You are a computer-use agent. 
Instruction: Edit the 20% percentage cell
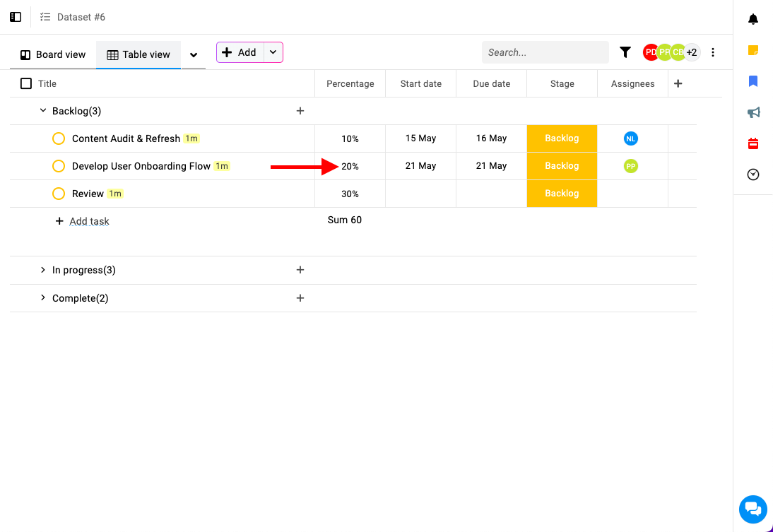[350, 167]
